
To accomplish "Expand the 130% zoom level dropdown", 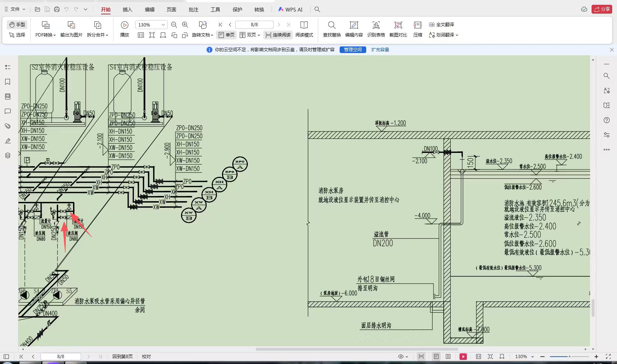I will 163,25.
